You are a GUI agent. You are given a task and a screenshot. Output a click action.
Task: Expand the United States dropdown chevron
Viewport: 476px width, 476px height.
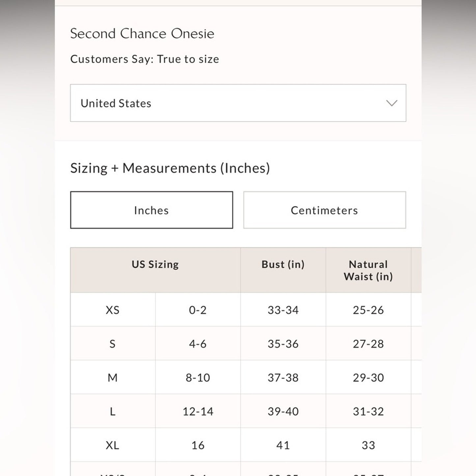tap(391, 103)
